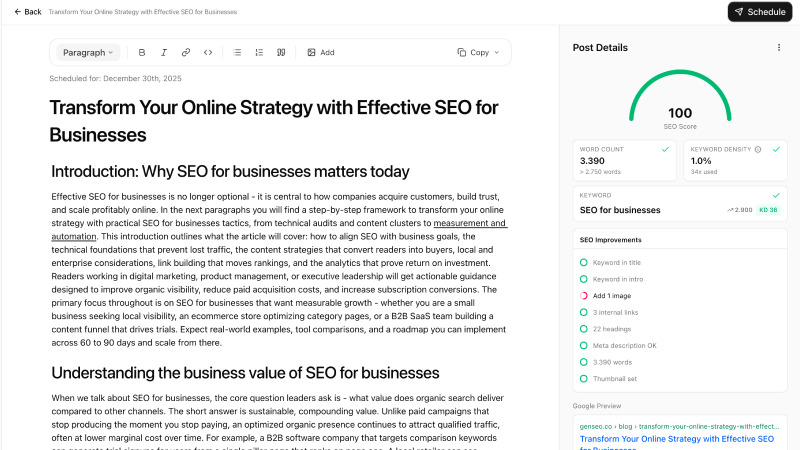Click the Introduction section heading
Image resolution: width=800 pixels, height=450 pixels.
click(x=230, y=171)
